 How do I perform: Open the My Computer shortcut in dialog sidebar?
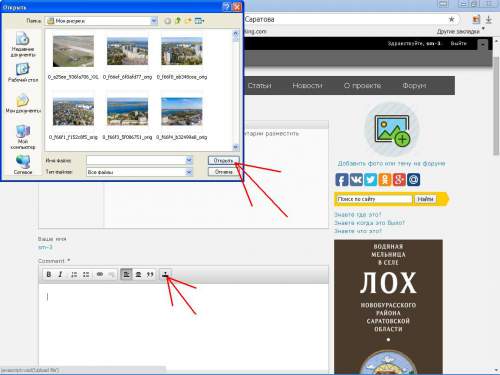point(23,137)
